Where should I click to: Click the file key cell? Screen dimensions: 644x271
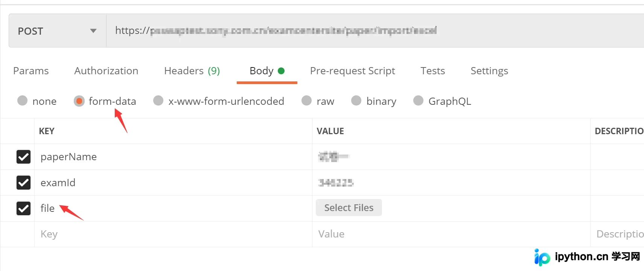(173, 208)
